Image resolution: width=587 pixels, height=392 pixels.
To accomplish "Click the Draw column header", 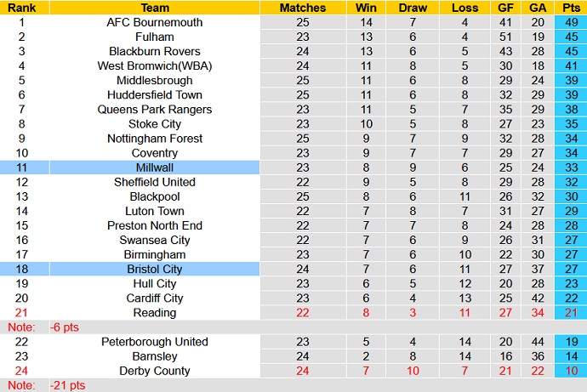I will click(x=413, y=8).
